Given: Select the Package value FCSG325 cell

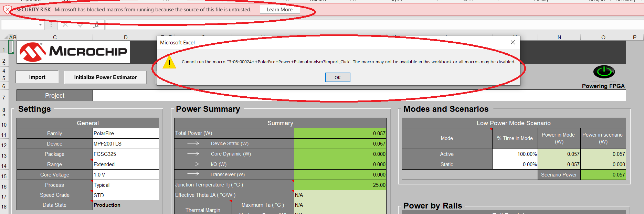Looking at the screenshot, I should coord(126,154).
